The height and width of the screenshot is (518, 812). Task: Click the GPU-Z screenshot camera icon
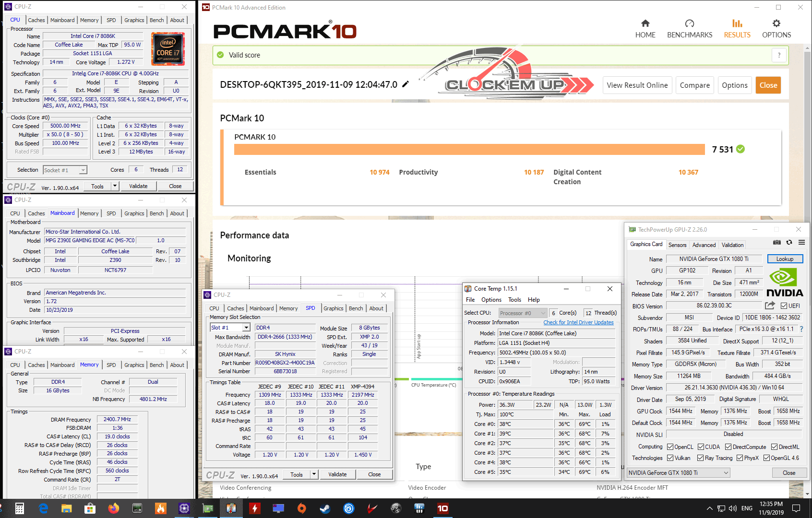coord(776,243)
